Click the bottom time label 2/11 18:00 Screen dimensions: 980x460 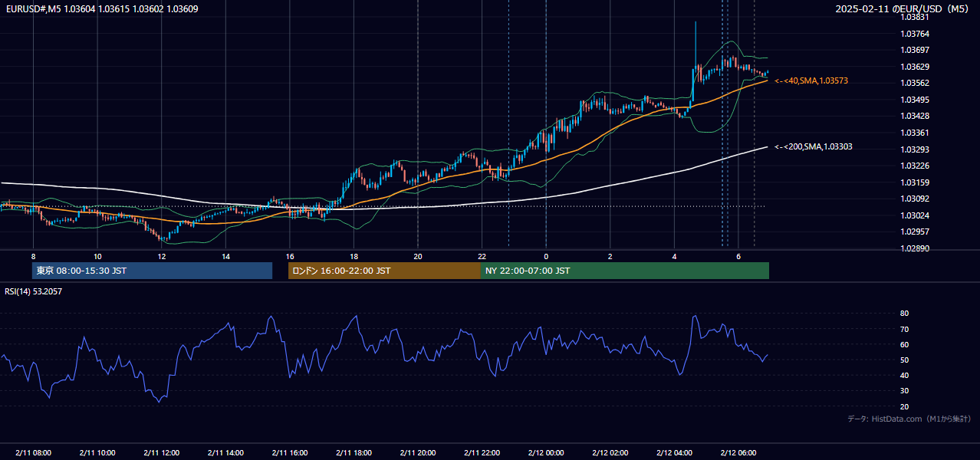[x=354, y=453]
